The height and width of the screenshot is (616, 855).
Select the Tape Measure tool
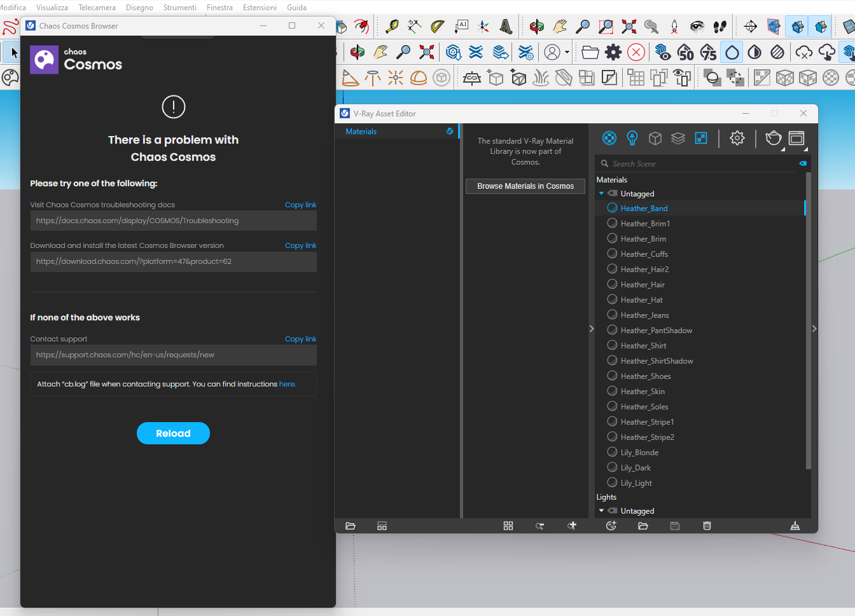pyautogui.click(x=393, y=27)
